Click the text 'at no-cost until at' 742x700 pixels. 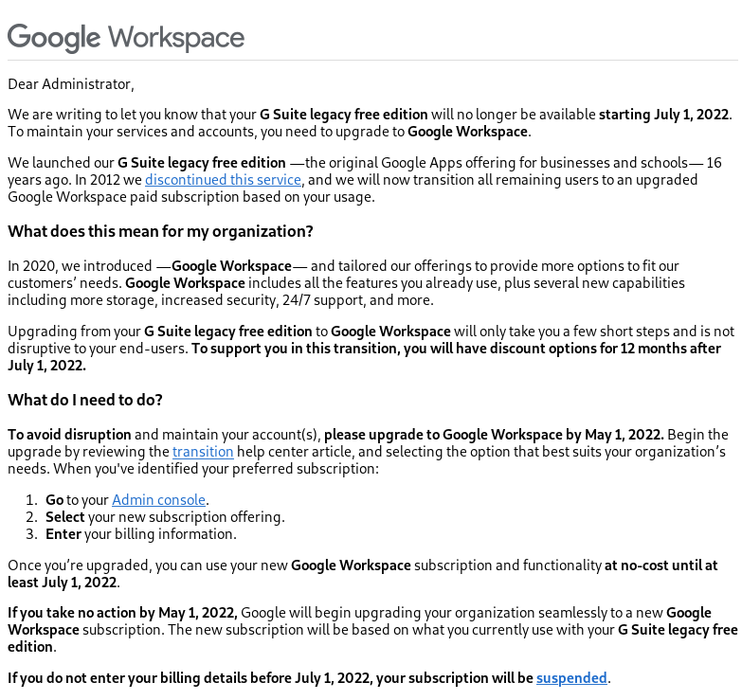point(661,565)
